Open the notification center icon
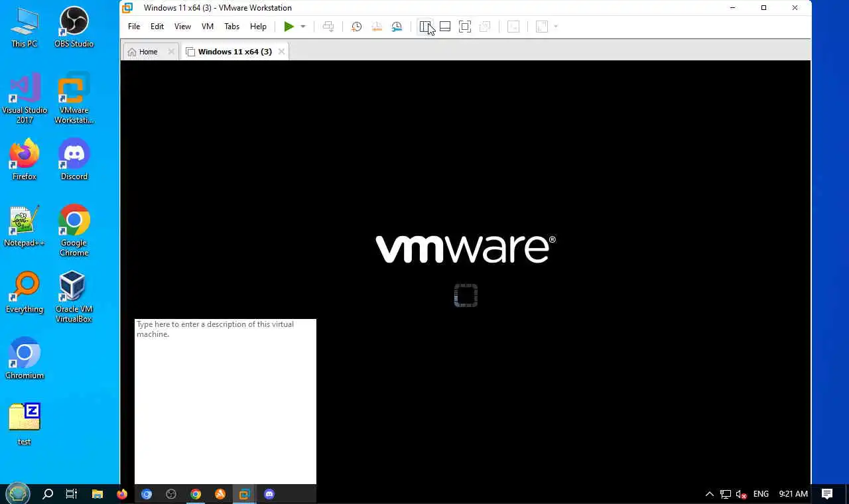This screenshot has height=504, width=849. pos(827,494)
